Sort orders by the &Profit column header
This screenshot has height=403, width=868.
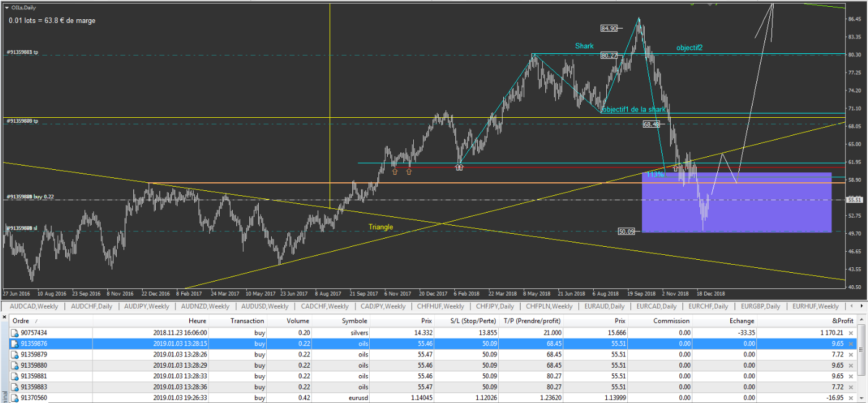[x=841, y=321]
